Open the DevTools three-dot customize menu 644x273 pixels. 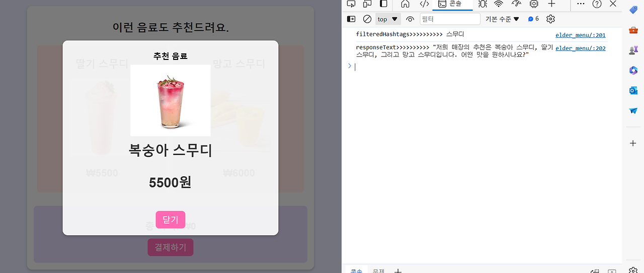(x=581, y=4)
